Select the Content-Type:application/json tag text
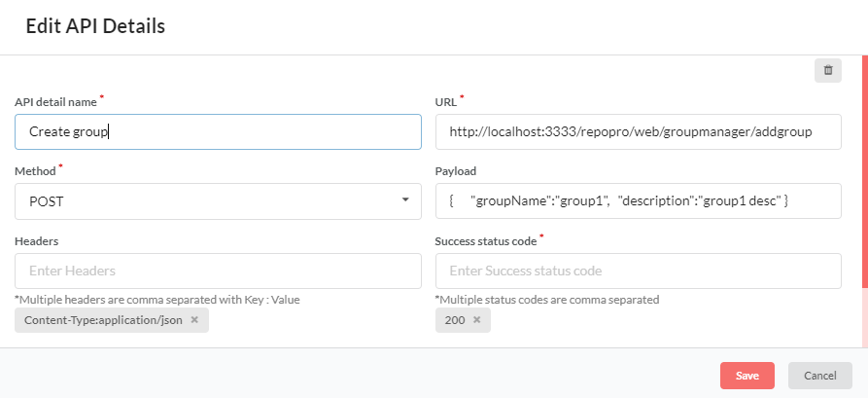This screenshot has width=868, height=398. pos(103,320)
